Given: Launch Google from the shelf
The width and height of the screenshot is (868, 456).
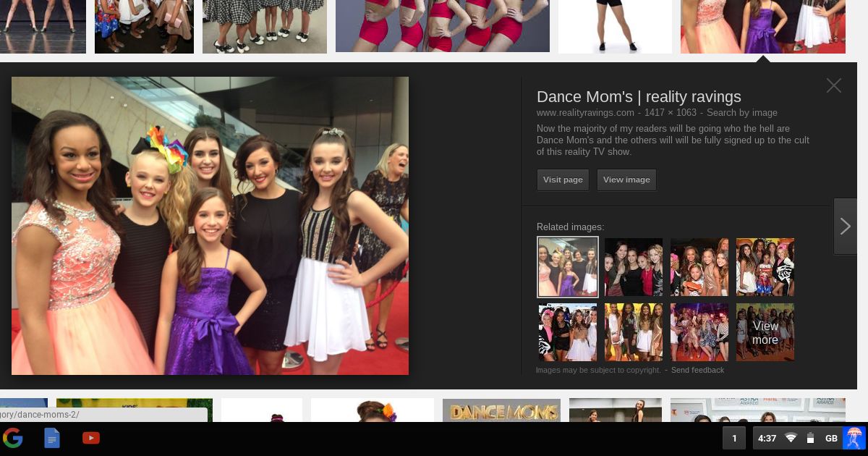Looking at the screenshot, I should (x=13, y=438).
